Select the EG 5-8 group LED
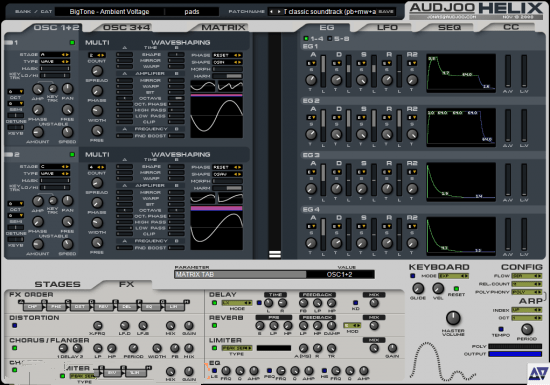Viewport: 550px width, 385px height. point(329,38)
